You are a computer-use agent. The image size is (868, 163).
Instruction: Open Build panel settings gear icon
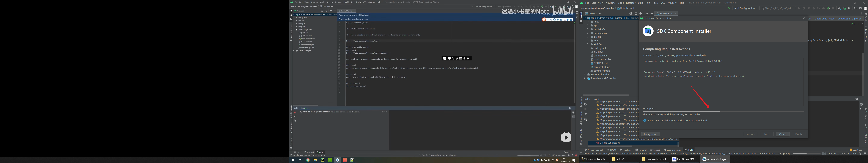point(857,99)
